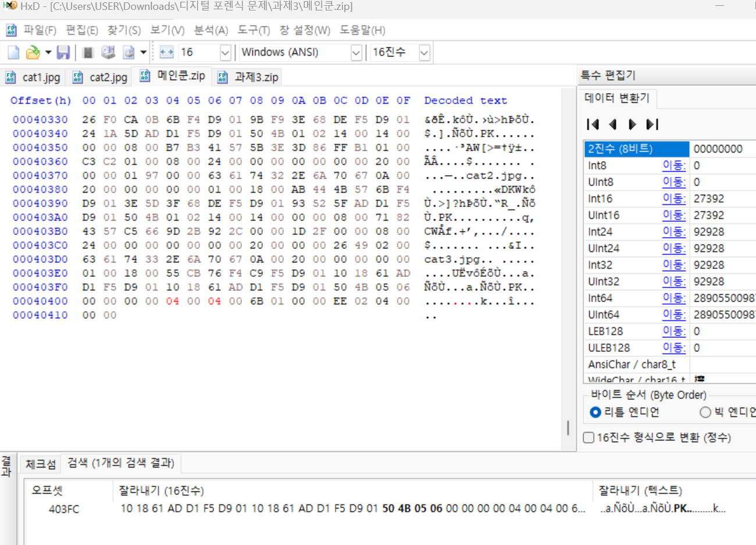756x545 pixels.
Task: Open the 도구(T) menu
Action: point(254,30)
